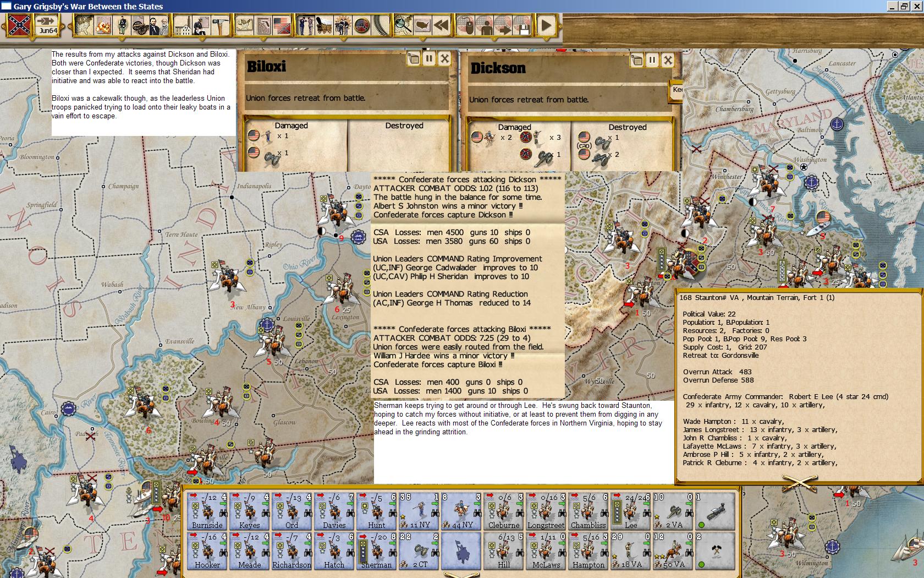
Task: Pause the Biloxi battle report
Action: coord(429,58)
